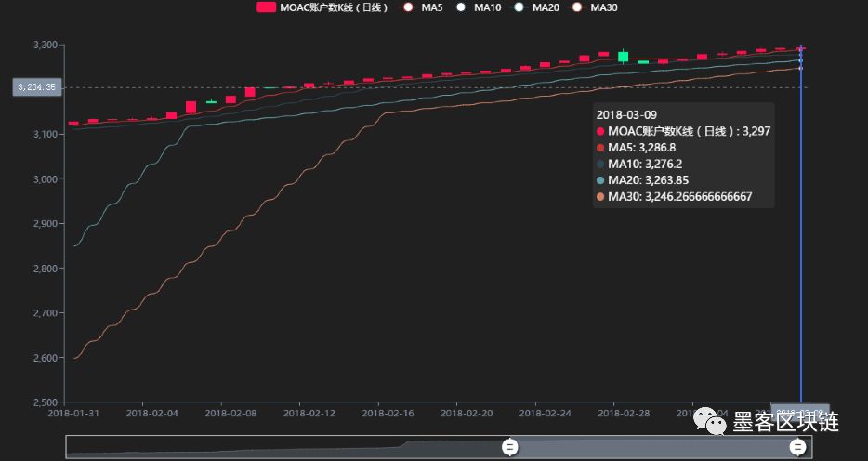Click the MA30 endpoint dot on crosshair

[800, 69]
